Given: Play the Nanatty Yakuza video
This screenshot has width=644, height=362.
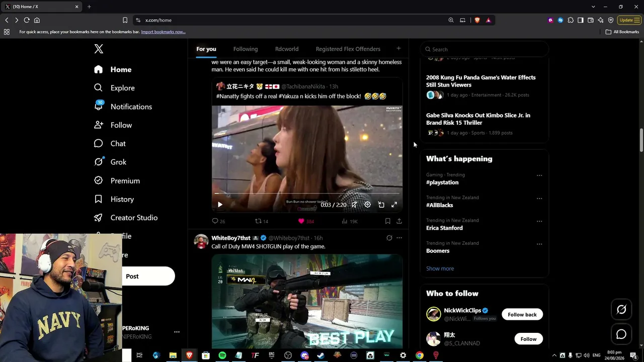Looking at the screenshot, I should [x=220, y=205].
